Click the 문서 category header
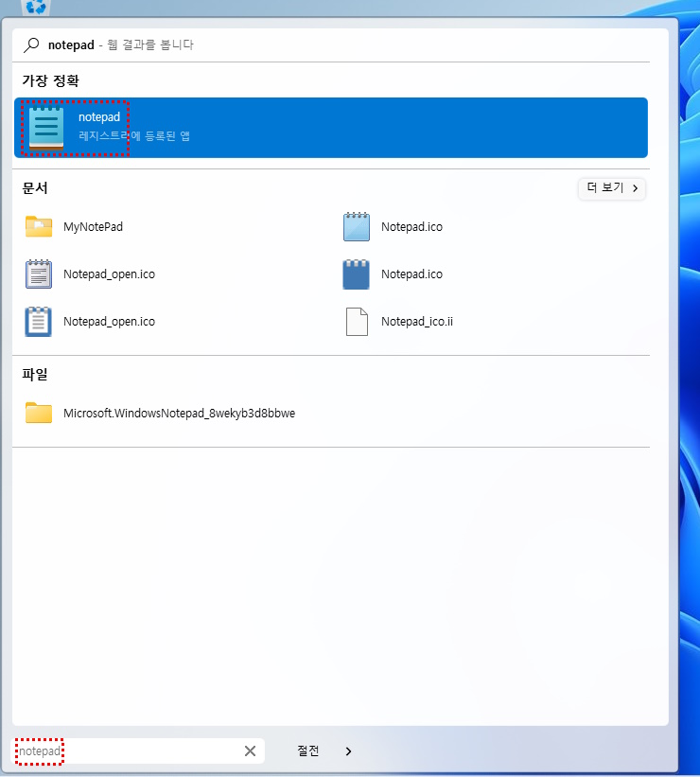The height and width of the screenshot is (777, 700). point(35,188)
